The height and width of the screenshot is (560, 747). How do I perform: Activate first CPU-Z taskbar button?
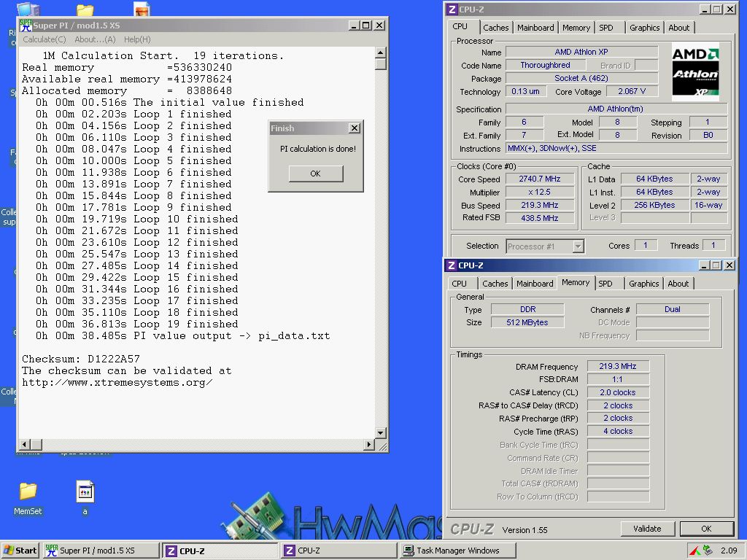[220, 551]
